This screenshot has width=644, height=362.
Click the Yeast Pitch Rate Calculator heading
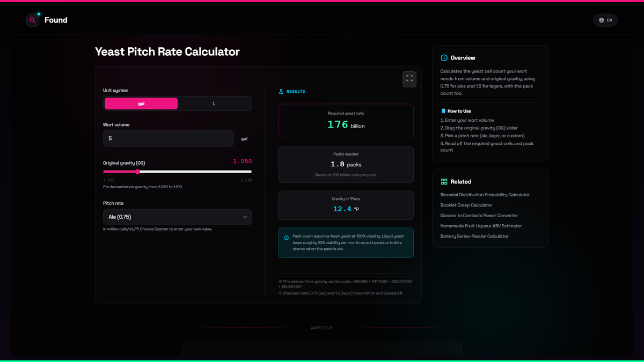pos(167,51)
